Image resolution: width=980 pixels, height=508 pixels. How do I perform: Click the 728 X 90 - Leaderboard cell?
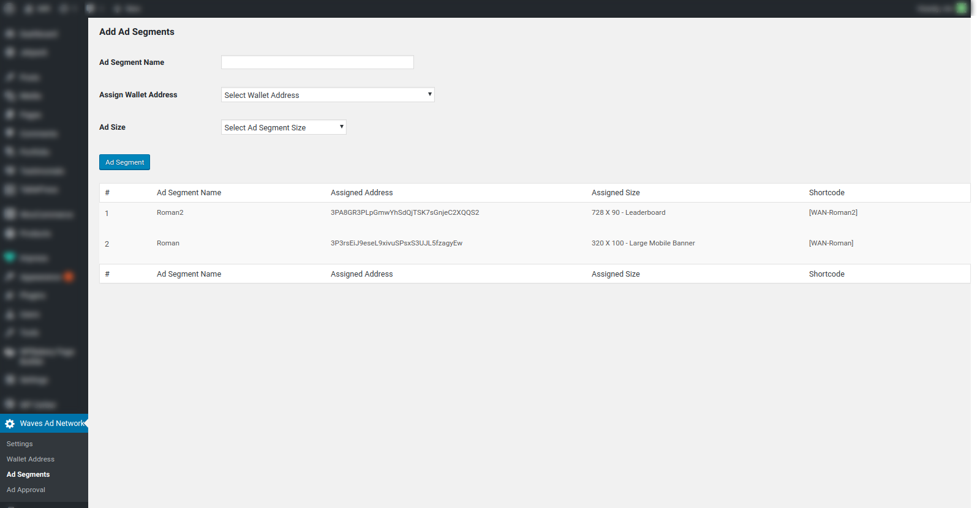tap(628, 212)
